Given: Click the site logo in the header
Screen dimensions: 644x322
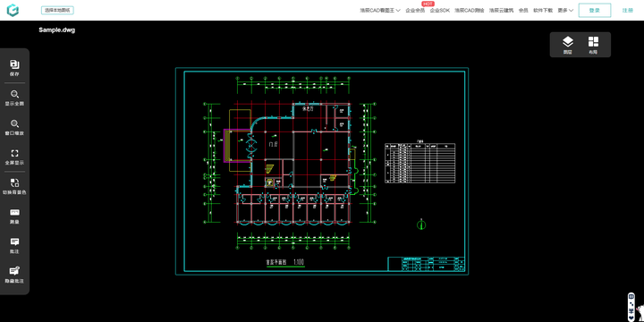Looking at the screenshot, I should [x=13, y=10].
